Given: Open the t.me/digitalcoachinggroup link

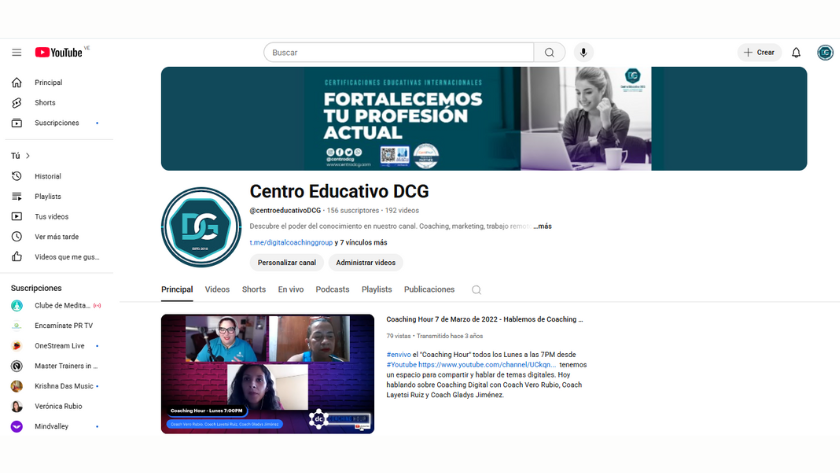Looking at the screenshot, I should tap(291, 243).
